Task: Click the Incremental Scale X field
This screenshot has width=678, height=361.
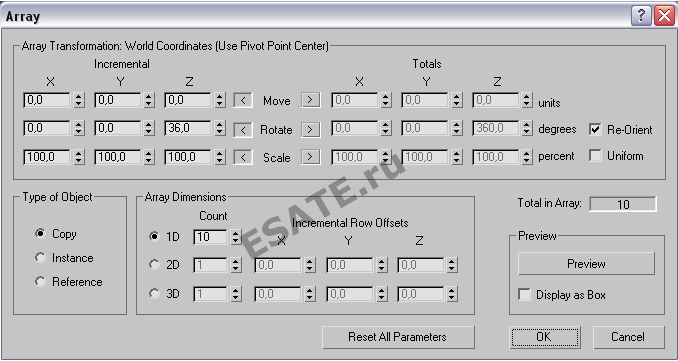Action: [48, 157]
